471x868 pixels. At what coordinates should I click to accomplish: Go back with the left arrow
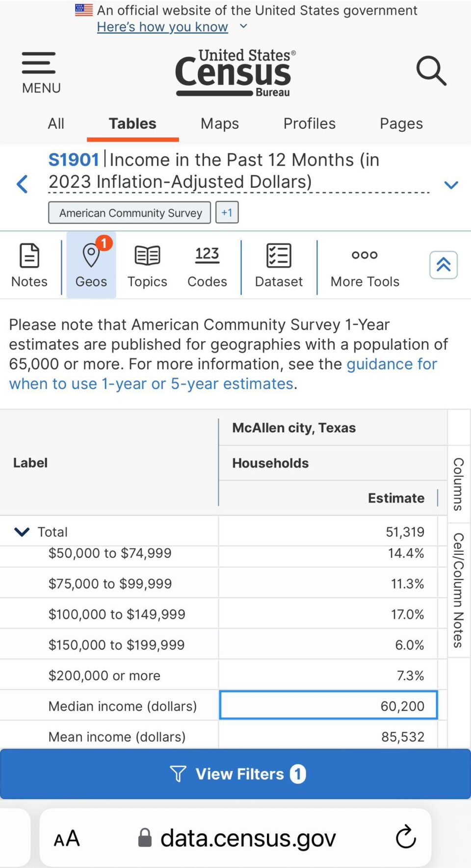[22, 184]
